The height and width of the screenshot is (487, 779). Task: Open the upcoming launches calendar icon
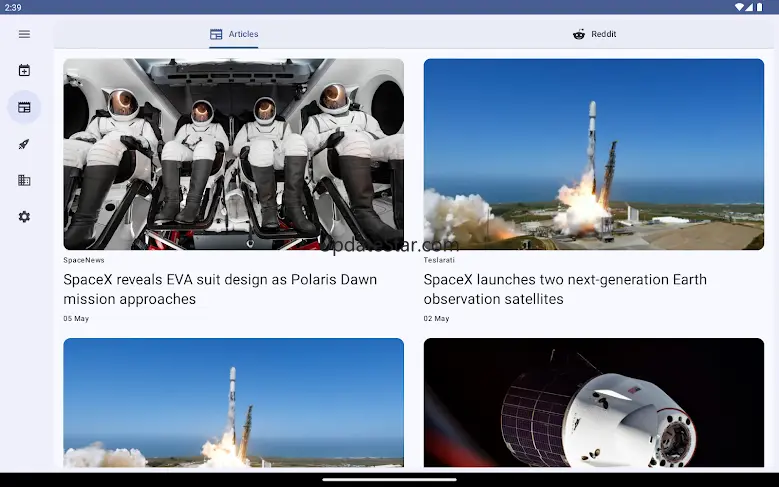point(24,71)
